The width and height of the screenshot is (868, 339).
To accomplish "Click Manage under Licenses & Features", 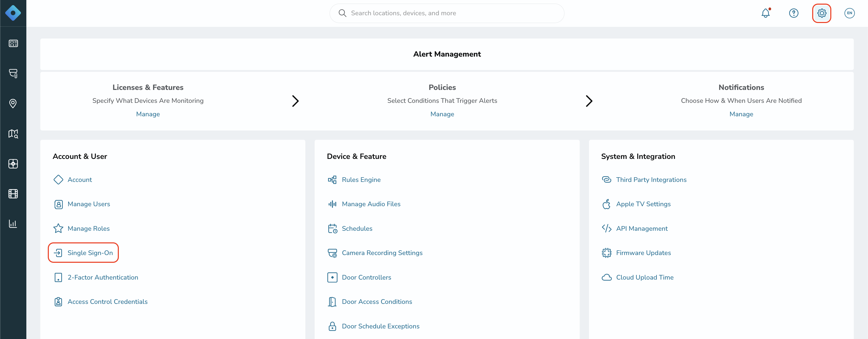I will pyautogui.click(x=148, y=114).
